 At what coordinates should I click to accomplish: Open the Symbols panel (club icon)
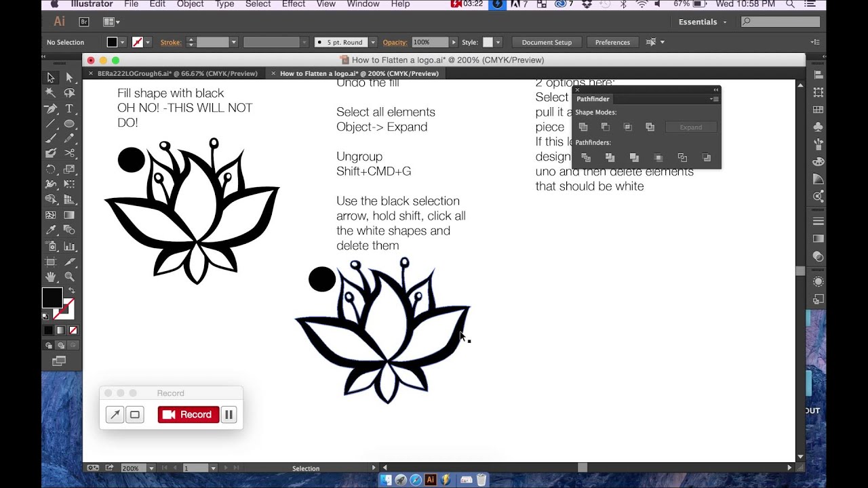pos(818,127)
